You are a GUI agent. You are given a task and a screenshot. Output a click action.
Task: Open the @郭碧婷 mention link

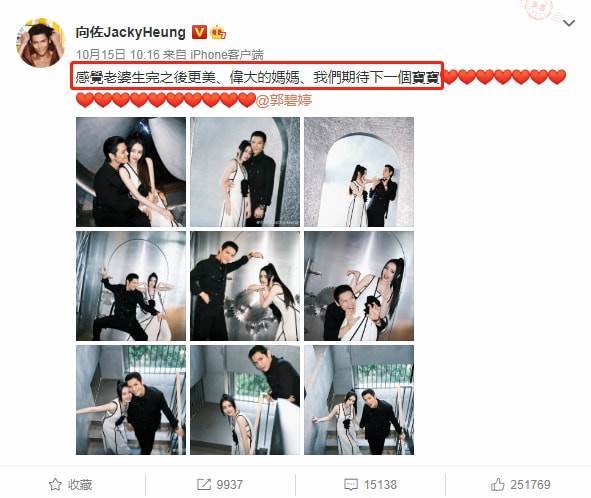(284, 100)
